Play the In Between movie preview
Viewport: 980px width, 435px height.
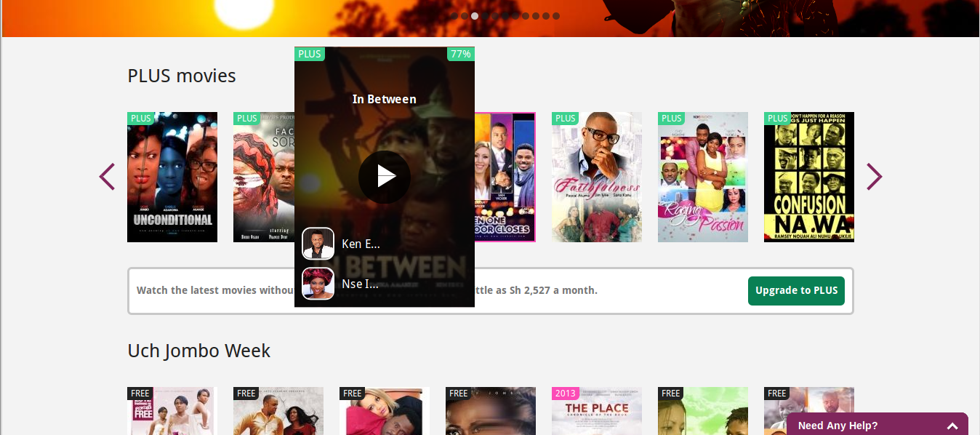coord(385,177)
